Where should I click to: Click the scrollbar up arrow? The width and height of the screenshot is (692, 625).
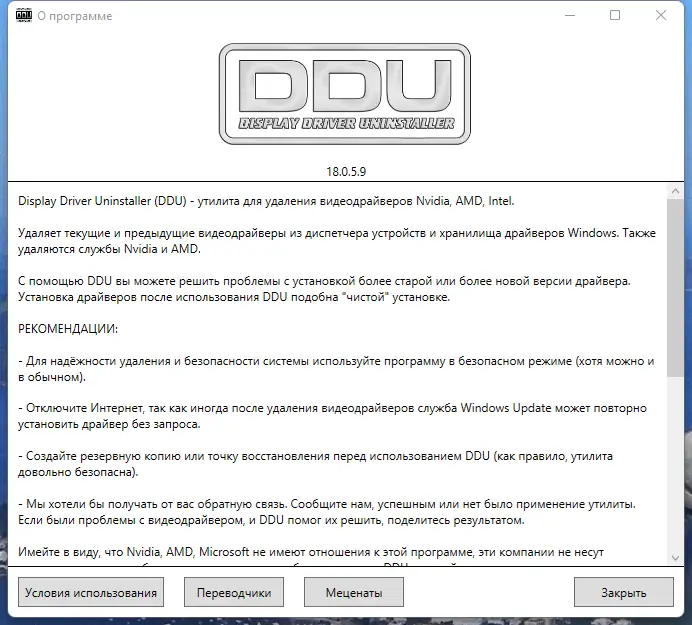(675, 191)
